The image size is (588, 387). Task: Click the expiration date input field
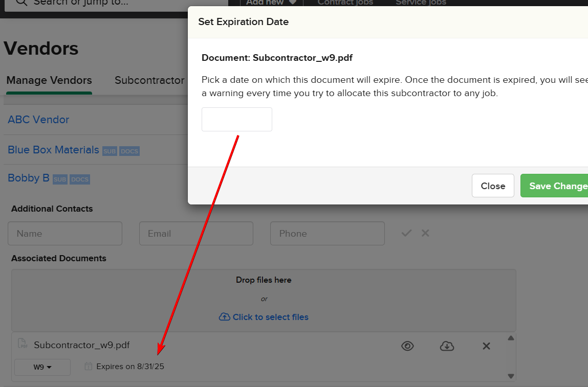(x=236, y=119)
